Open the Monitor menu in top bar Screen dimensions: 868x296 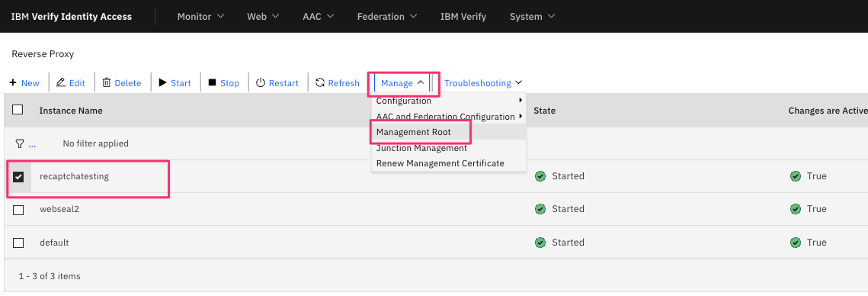tap(200, 17)
